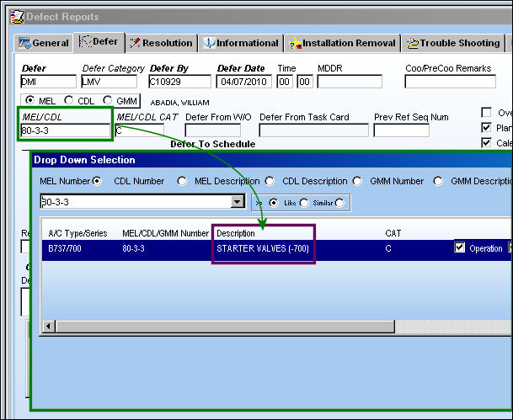Click the MEL/CDL field with 80-3-3
The image size is (513, 420).
click(x=66, y=130)
